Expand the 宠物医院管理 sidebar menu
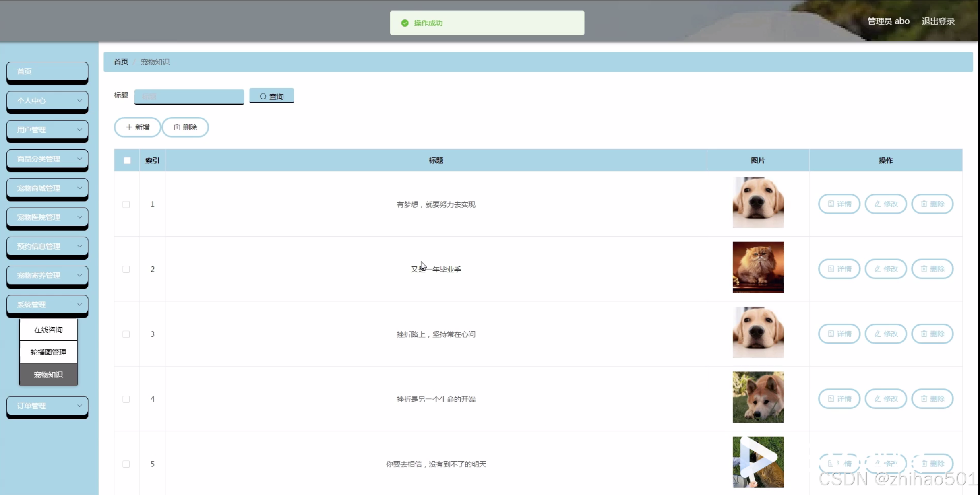980x495 pixels. (x=48, y=217)
